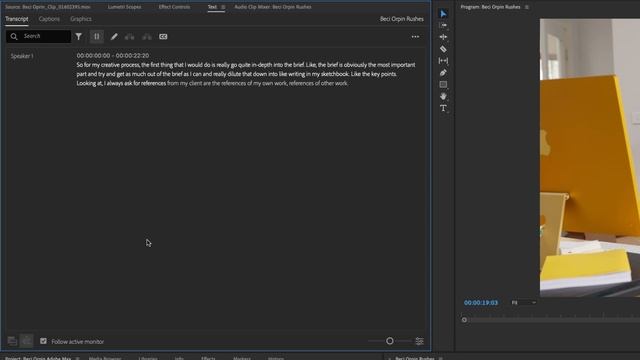Select the Text panel tab

coord(212,7)
